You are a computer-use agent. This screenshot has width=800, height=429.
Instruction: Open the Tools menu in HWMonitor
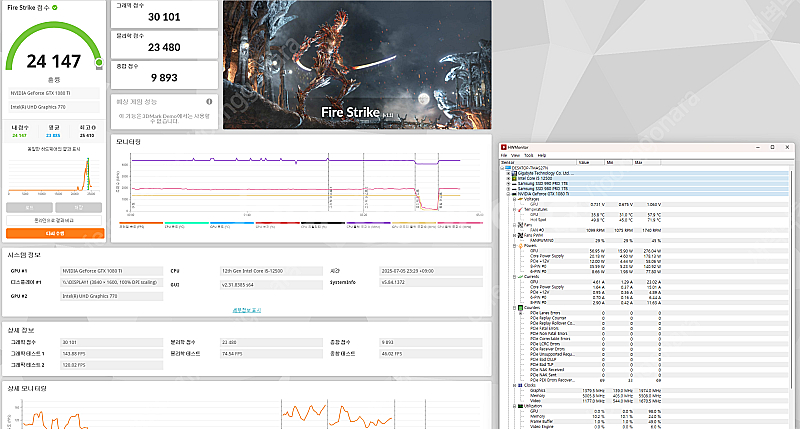tap(529, 155)
